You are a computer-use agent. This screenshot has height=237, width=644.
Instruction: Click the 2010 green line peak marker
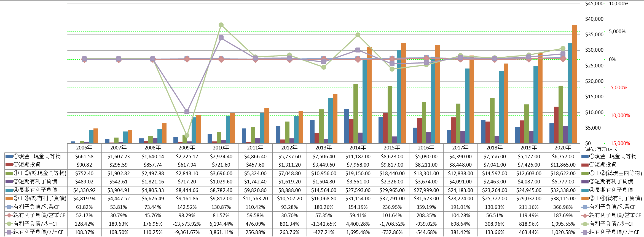click(221, 25)
